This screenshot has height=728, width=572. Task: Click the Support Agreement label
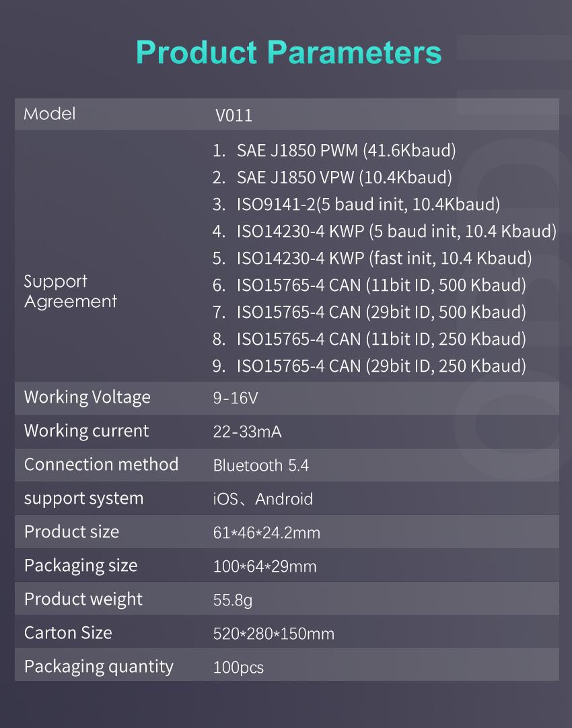(x=70, y=291)
